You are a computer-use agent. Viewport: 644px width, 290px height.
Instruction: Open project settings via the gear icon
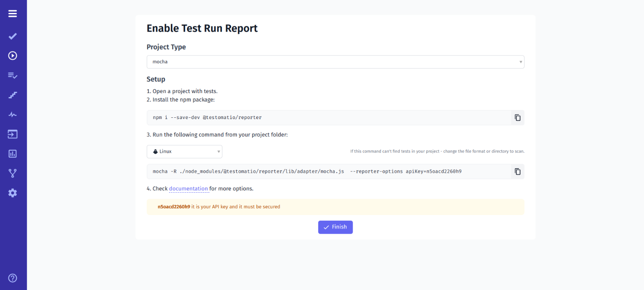point(13,193)
